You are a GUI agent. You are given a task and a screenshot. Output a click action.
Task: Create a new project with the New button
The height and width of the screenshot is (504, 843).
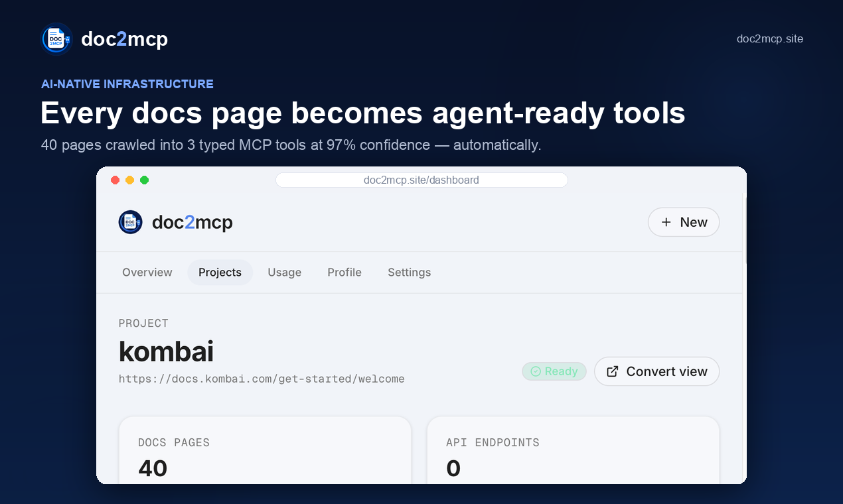coord(684,222)
